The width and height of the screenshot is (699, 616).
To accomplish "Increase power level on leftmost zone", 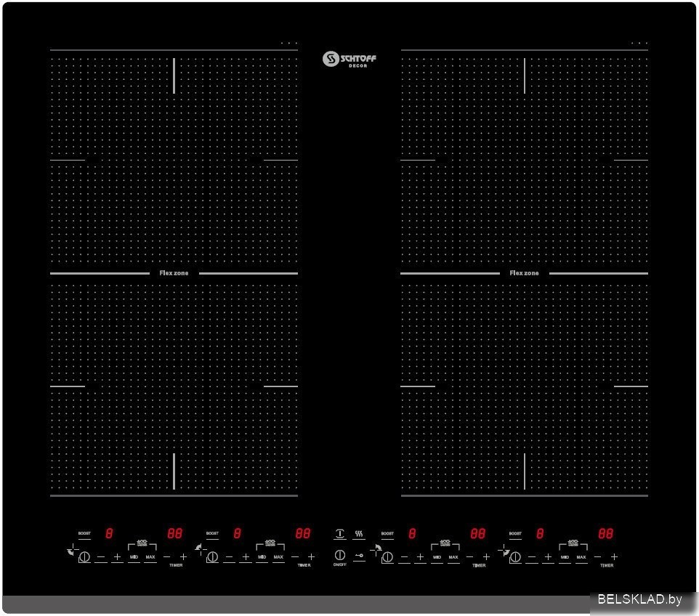I will tap(117, 557).
